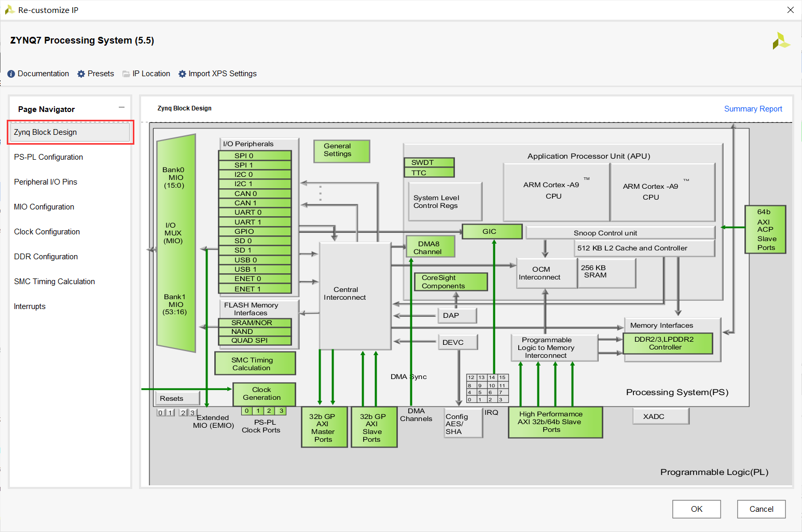This screenshot has height=532, width=802.
Task: Open the DDR2/3,LPDDR2 Controller block
Action: pyautogui.click(x=668, y=343)
